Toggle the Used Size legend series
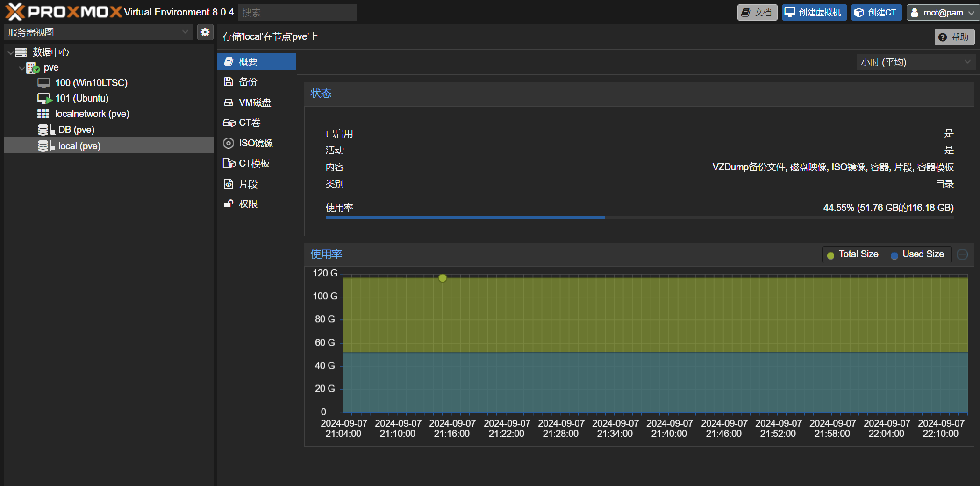Image resolution: width=980 pixels, height=486 pixels. (x=918, y=254)
